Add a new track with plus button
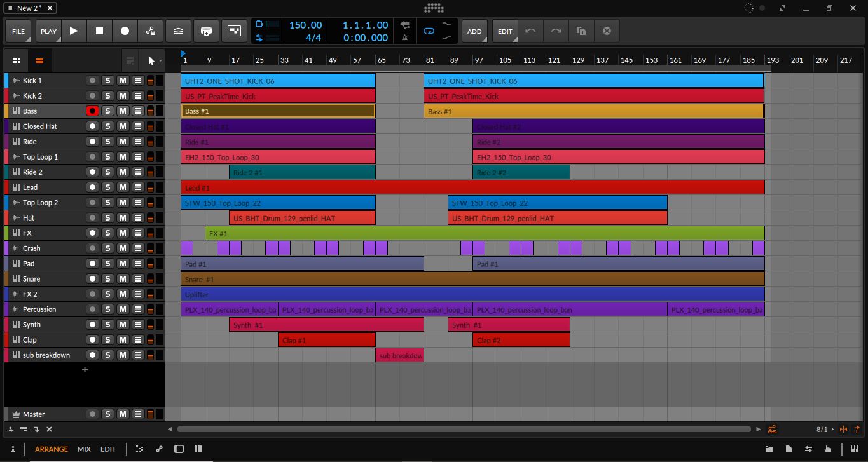Viewport: 868px width, 462px height. pos(85,370)
